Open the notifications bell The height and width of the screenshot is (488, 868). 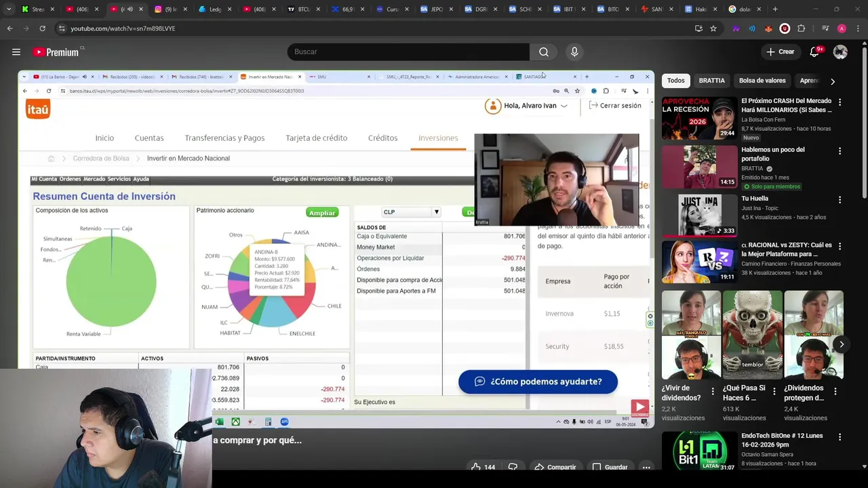[814, 52]
